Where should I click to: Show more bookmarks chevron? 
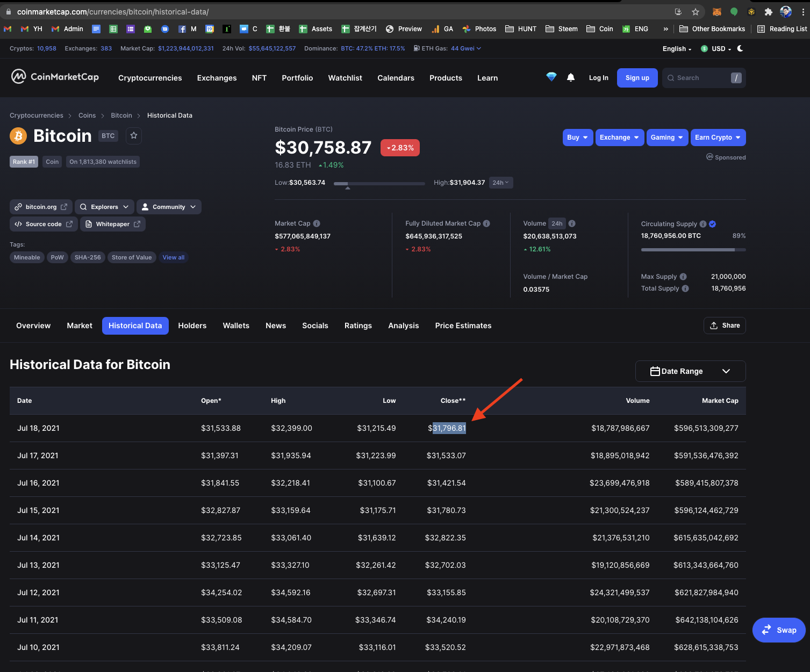coord(666,29)
